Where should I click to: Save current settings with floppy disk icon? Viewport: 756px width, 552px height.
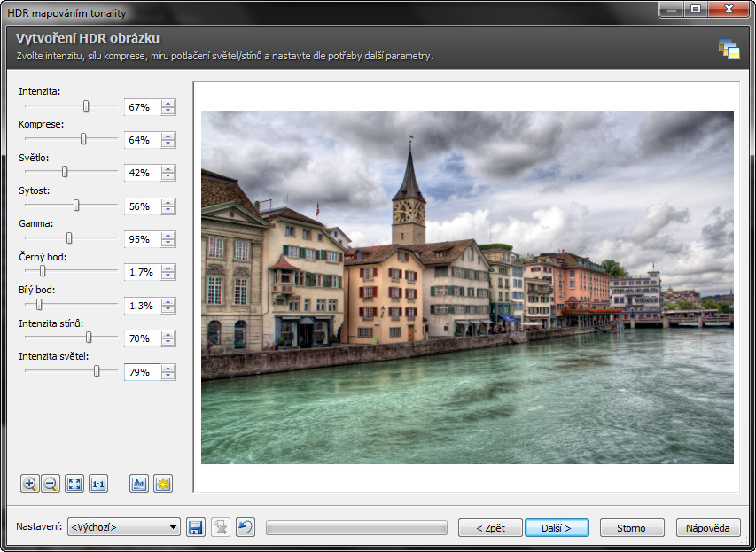[196, 527]
